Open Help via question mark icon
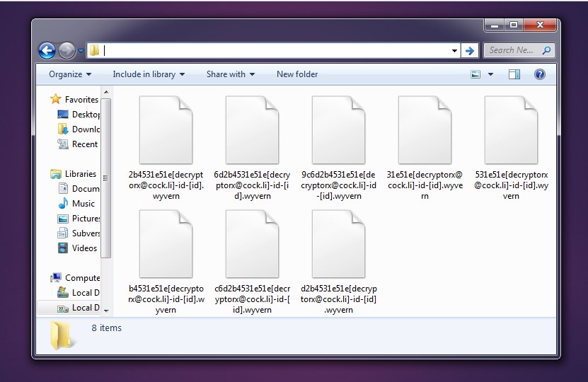 pyautogui.click(x=540, y=74)
